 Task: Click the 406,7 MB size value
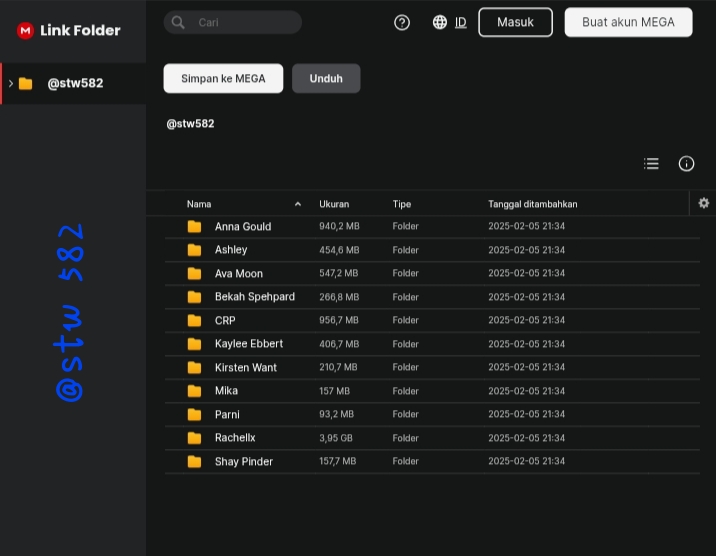339,344
